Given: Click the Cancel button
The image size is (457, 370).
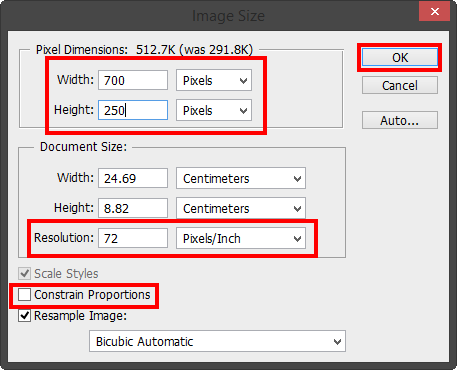Looking at the screenshot, I should [400, 85].
